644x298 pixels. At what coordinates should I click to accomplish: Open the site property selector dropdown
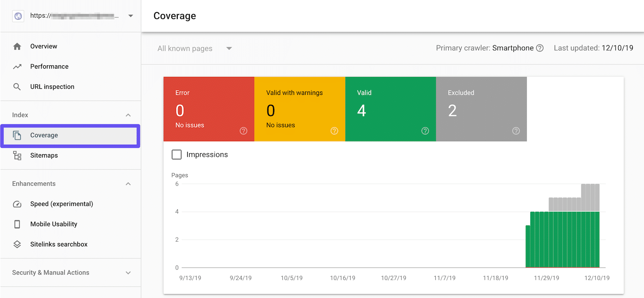[131, 15]
